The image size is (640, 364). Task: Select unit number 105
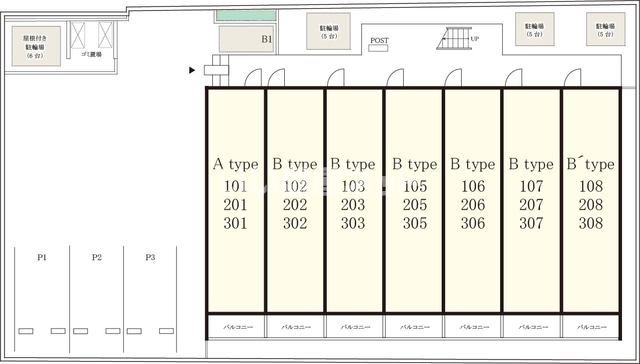click(x=415, y=186)
